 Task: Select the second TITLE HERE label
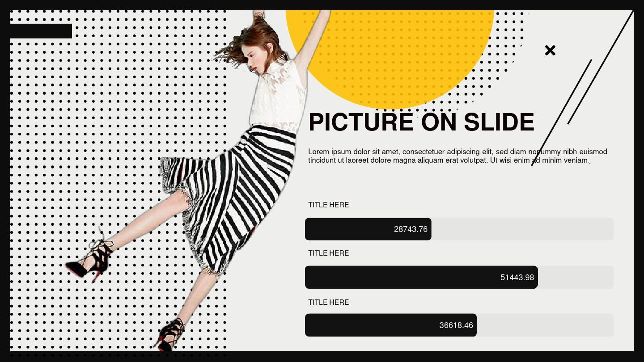coord(328,253)
